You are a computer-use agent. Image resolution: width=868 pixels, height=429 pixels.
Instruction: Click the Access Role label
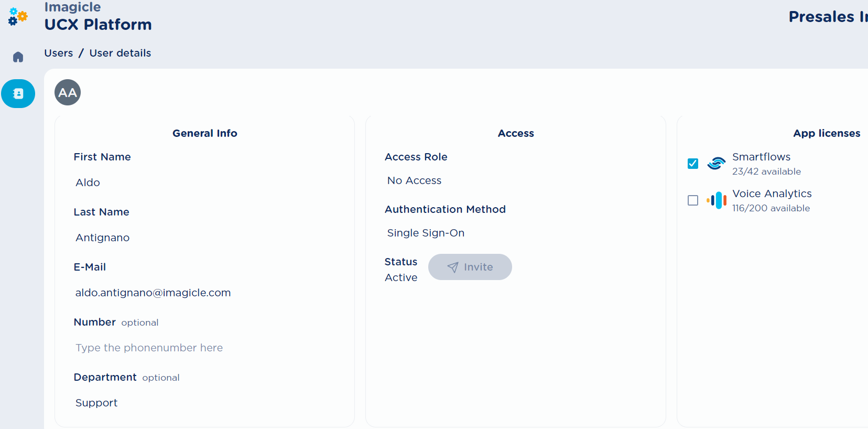(416, 157)
